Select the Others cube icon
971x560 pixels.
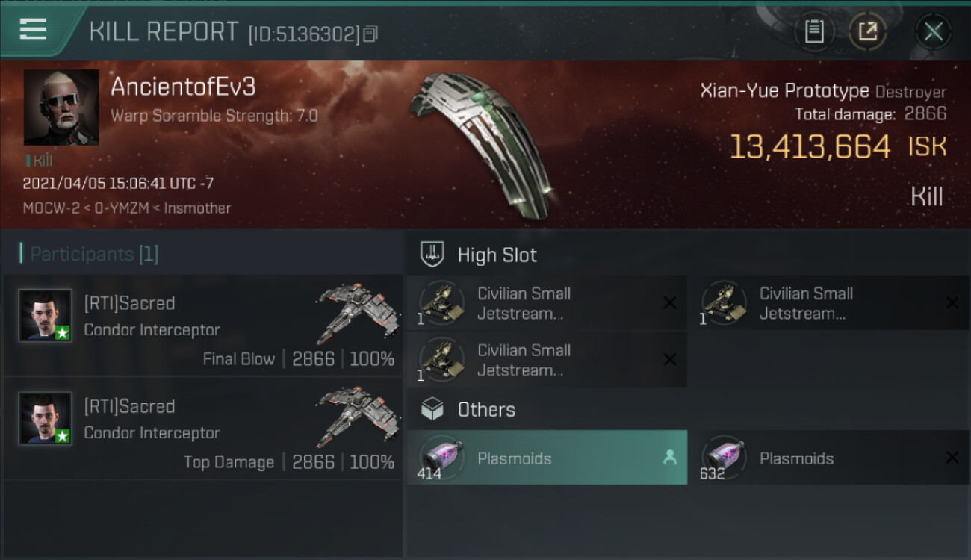[x=432, y=409]
